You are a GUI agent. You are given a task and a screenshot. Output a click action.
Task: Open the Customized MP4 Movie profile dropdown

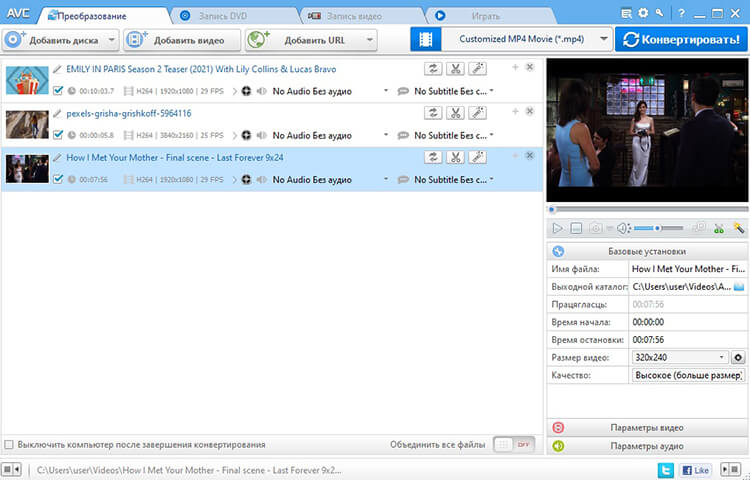604,39
